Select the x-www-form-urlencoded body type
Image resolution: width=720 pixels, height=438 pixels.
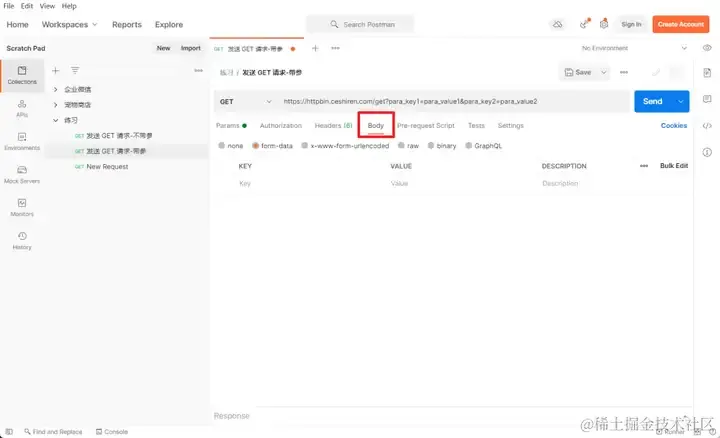(x=345, y=146)
